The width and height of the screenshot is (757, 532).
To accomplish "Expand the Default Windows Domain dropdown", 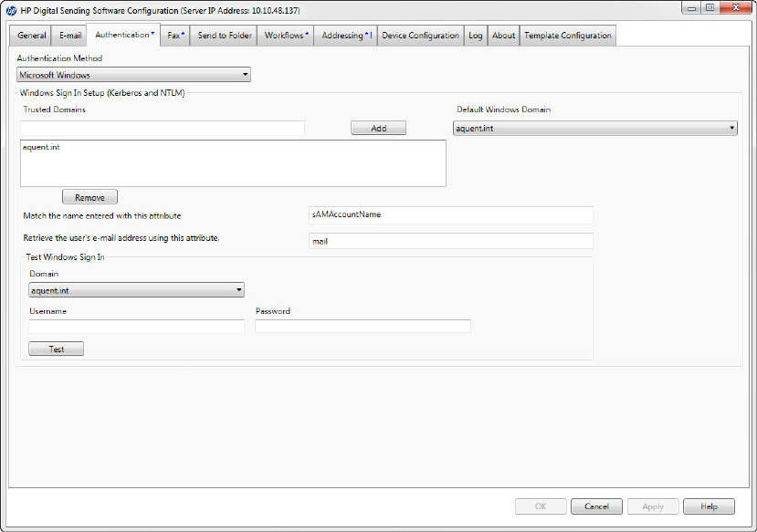I will pyautogui.click(x=594, y=129).
